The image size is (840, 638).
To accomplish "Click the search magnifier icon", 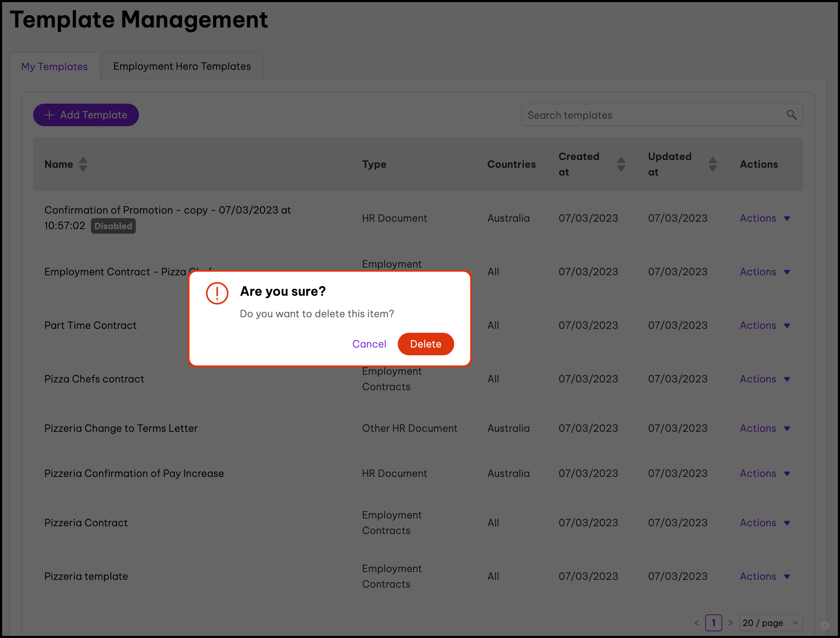I will [x=791, y=115].
